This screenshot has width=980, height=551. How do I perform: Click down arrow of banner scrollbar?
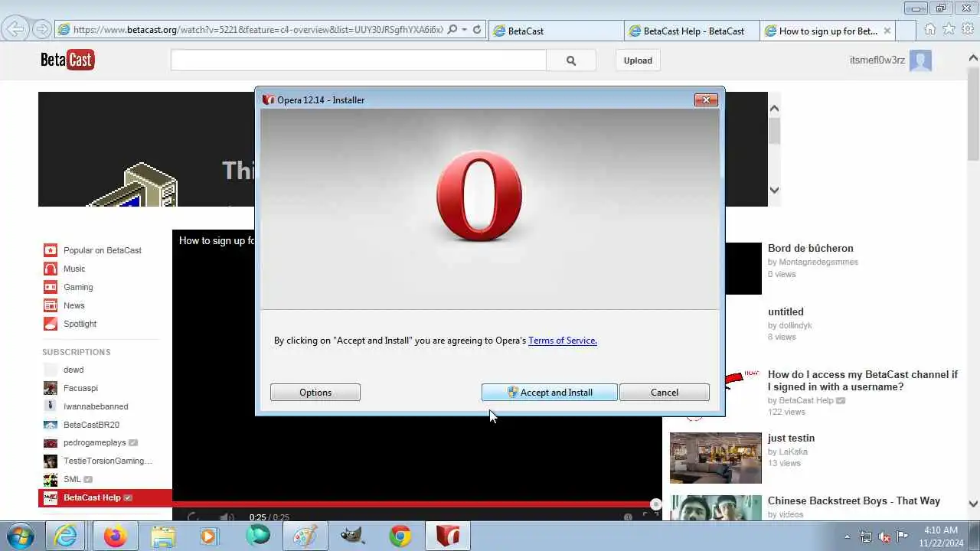[x=774, y=190]
